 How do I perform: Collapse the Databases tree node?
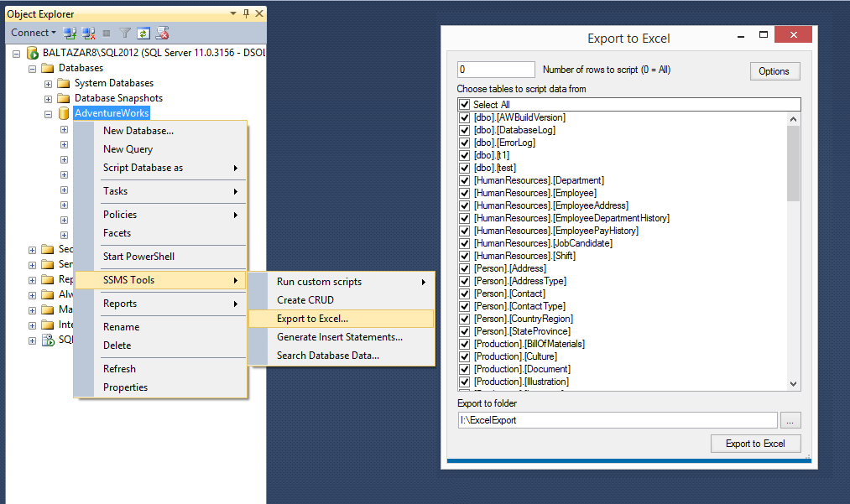tap(32, 69)
